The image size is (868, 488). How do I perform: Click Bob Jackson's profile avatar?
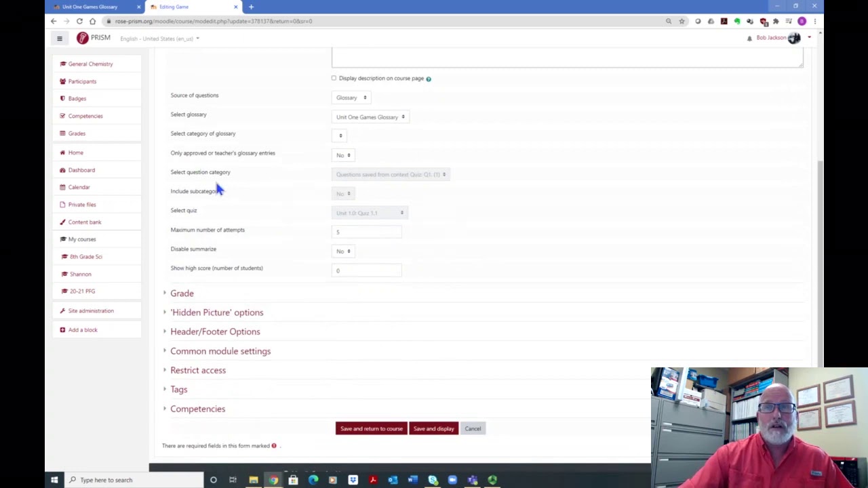coord(794,38)
